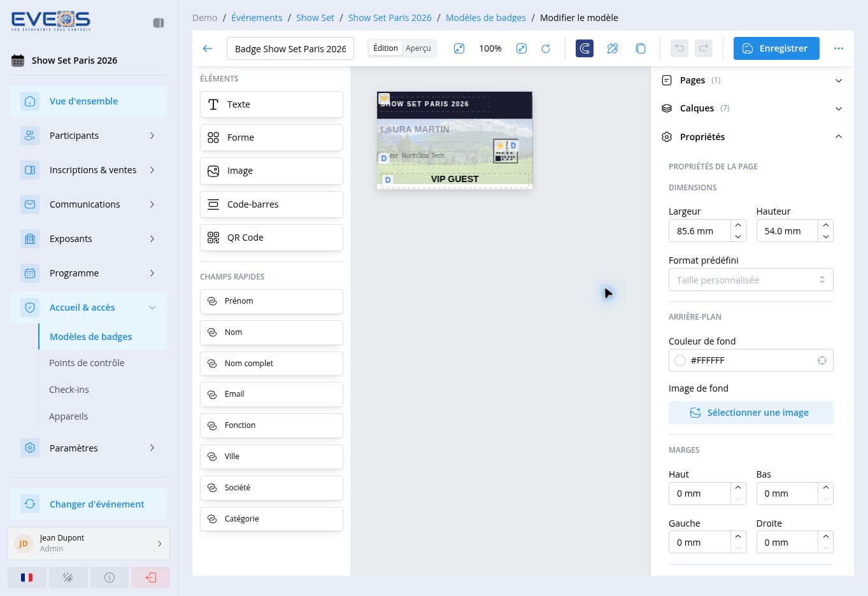This screenshot has height=596, width=868.
Task: Log out using the red exit icon
Action: pyautogui.click(x=151, y=578)
